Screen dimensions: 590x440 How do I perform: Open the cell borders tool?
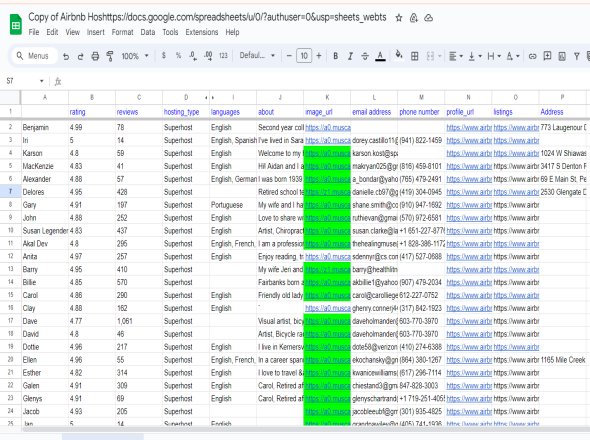coord(415,56)
